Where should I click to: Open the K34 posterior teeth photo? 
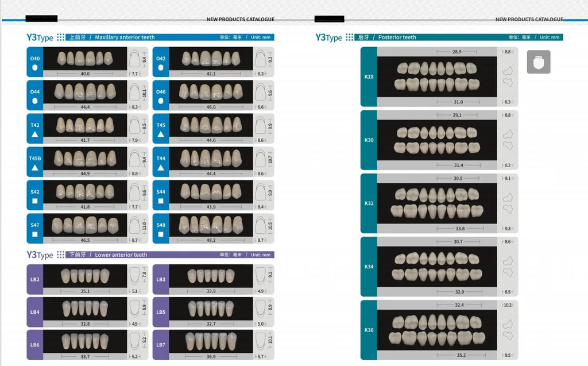tap(437, 267)
